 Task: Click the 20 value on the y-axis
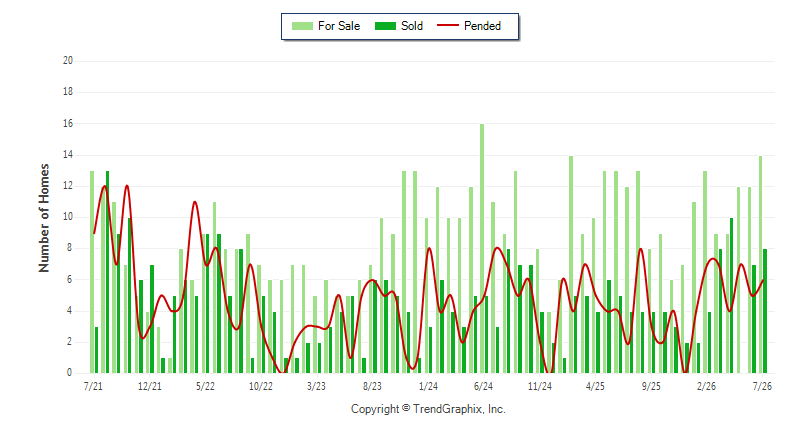click(x=68, y=61)
